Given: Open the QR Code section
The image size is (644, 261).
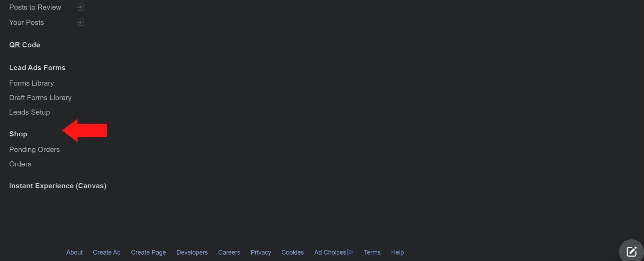Looking at the screenshot, I should [x=25, y=45].
